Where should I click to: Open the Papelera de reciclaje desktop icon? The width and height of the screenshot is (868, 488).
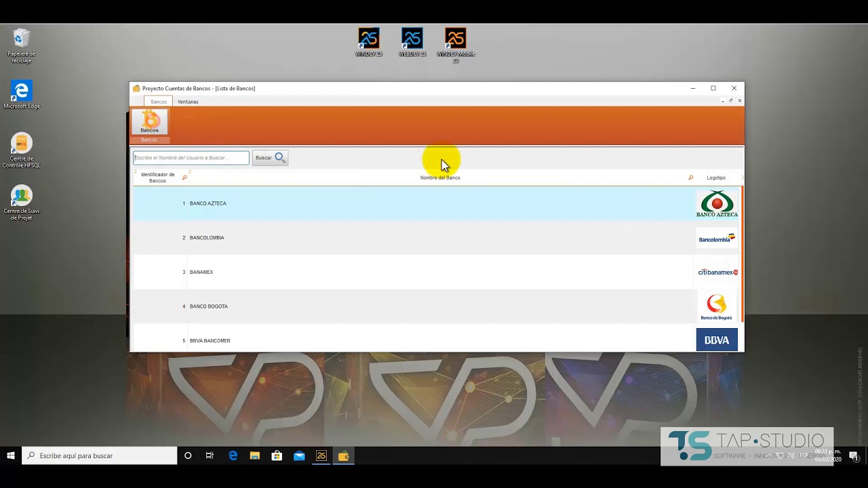coord(22,45)
